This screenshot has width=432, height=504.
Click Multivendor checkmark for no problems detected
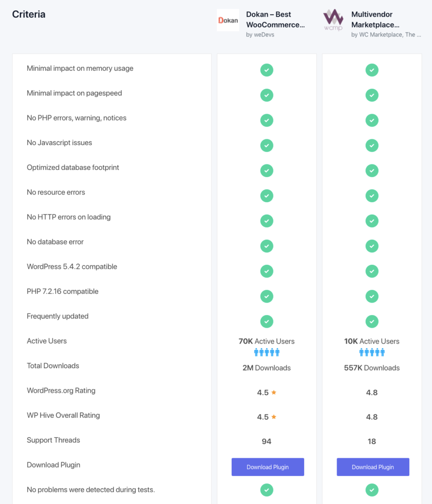(x=372, y=490)
